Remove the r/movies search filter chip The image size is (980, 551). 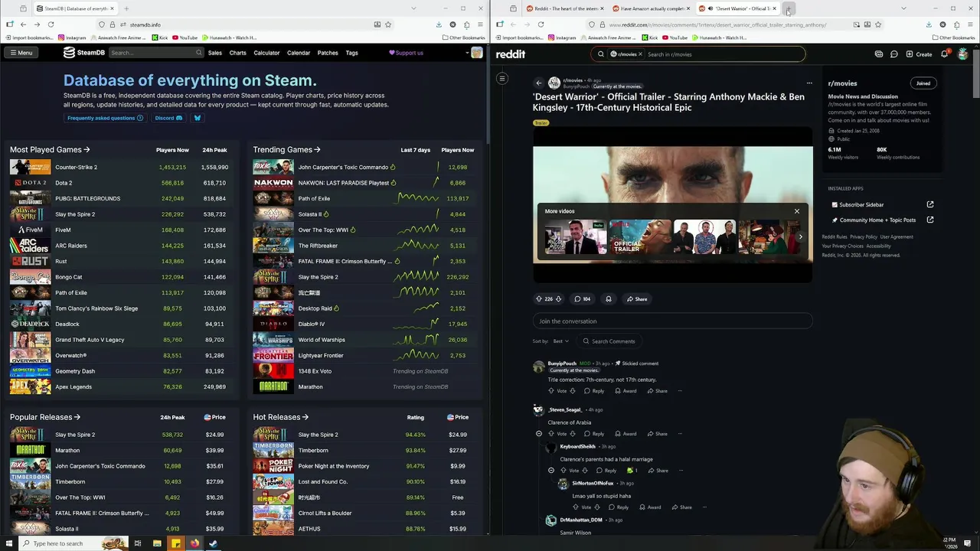(x=639, y=54)
